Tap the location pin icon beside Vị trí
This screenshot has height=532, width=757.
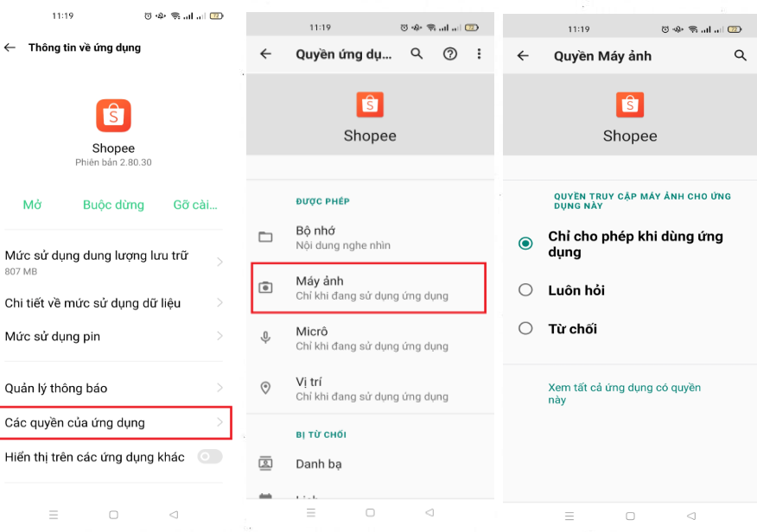(266, 389)
